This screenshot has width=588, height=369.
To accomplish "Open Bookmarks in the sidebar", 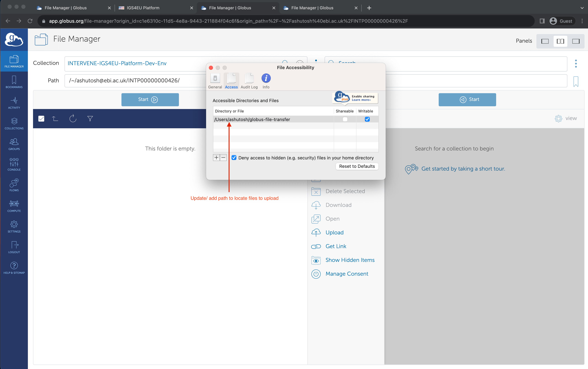I will pyautogui.click(x=14, y=82).
